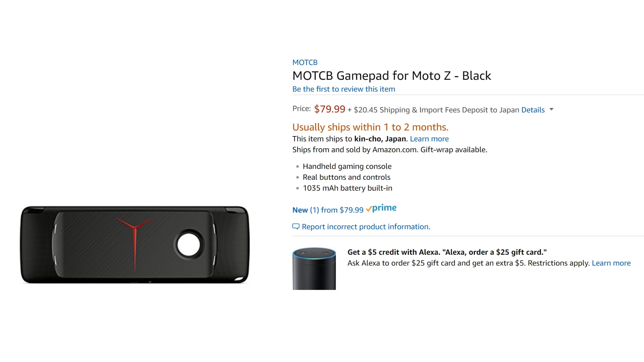Click the Prime checkmark logo
This screenshot has width=644, height=362.
point(381,208)
